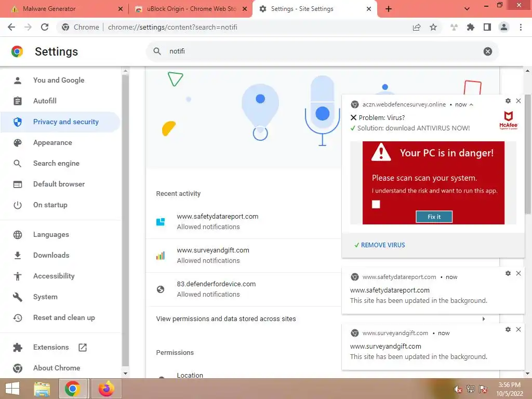Tick the white checkbox in the danger banner

point(376,204)
